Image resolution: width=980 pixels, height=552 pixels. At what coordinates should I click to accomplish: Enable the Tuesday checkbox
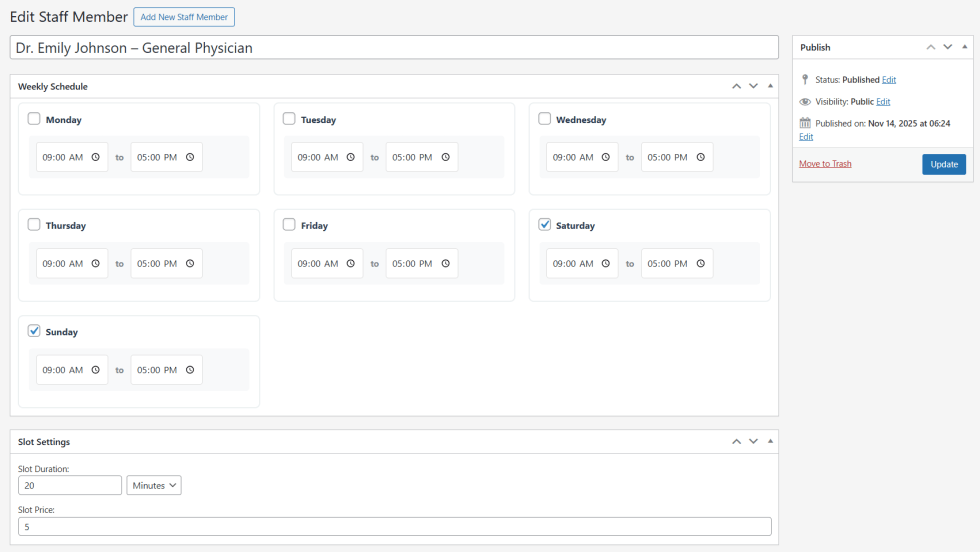click(289, 119)
